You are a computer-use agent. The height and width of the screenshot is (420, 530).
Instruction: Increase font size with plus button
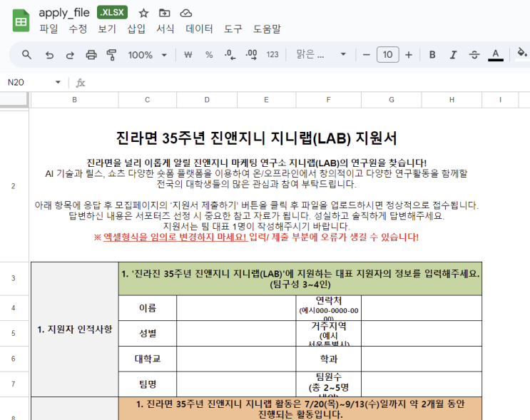click(409, 55)
